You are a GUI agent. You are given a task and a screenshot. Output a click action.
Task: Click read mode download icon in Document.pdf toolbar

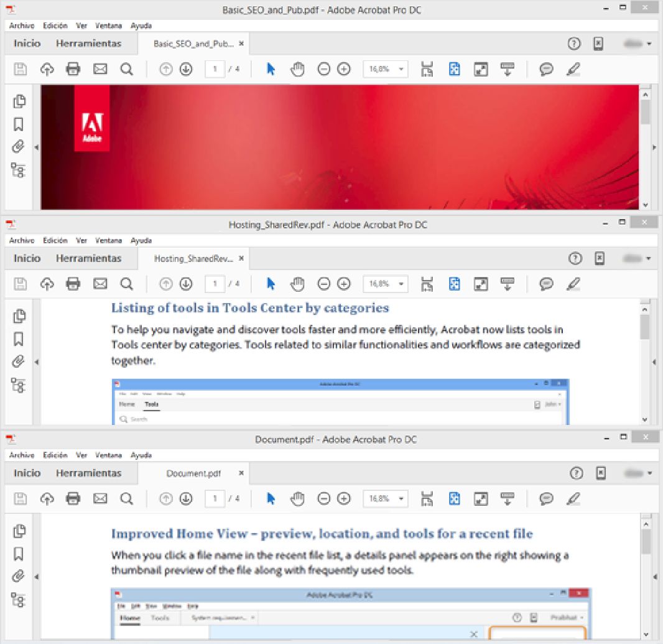[507, 498]
